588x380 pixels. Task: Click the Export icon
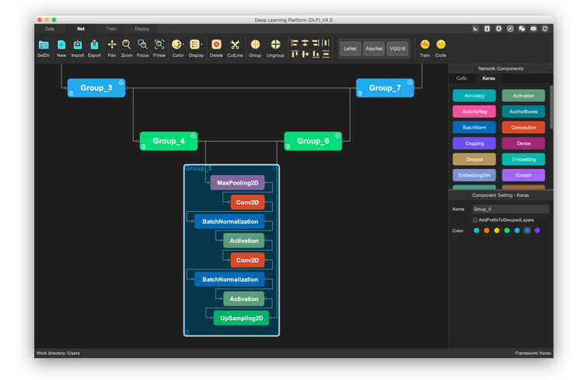[94, 45]
